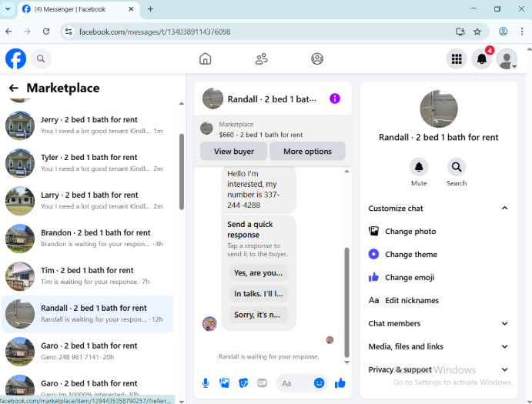Go to the Home feed icon

pyautogui.click(x=205, y=58)
